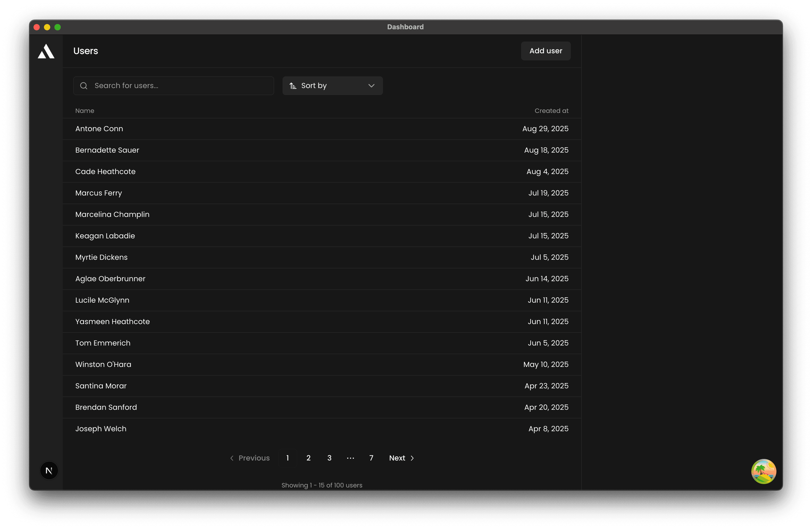Click the Apr 23, 2025 date
This screenshot has width=812, height=529.
click(546, 387)
